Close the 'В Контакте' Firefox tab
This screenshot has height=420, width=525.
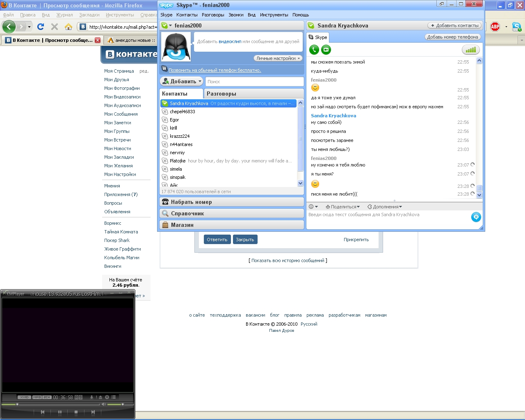[x=98, y=40]
